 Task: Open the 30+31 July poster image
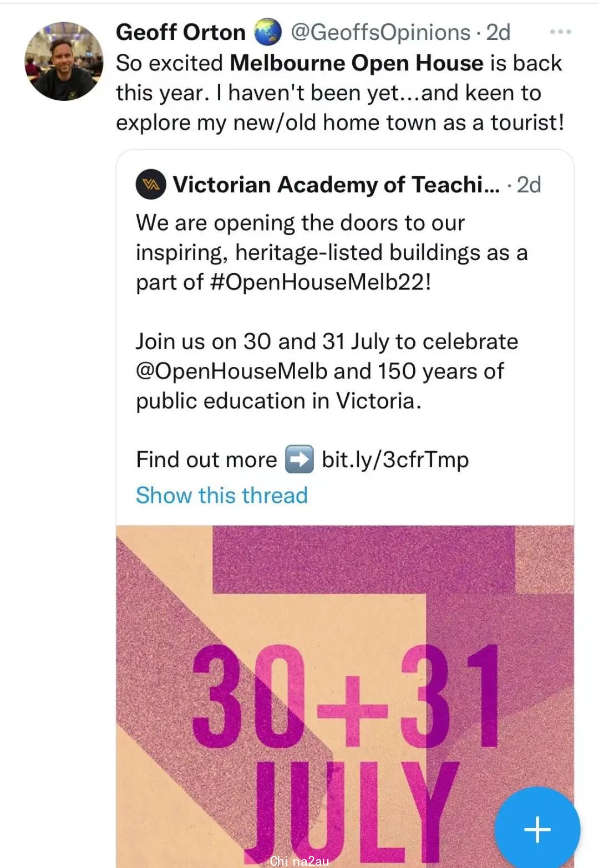[345, 697]
